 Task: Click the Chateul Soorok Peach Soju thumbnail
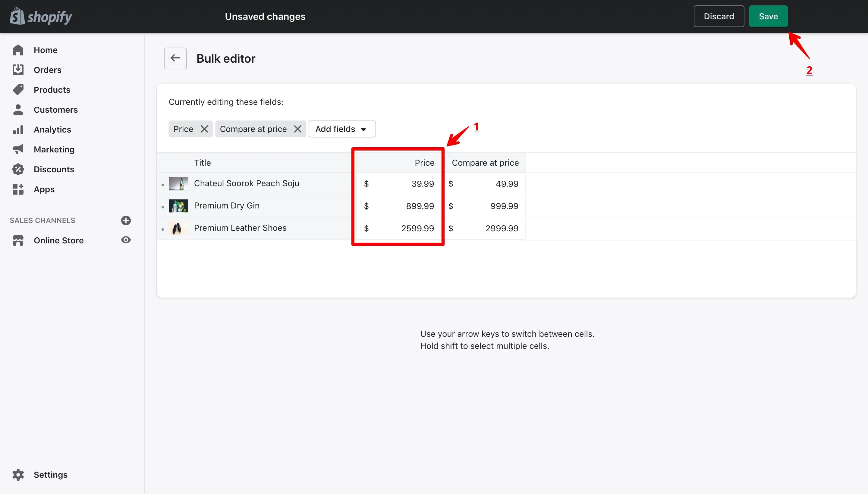tap(178, 183)
